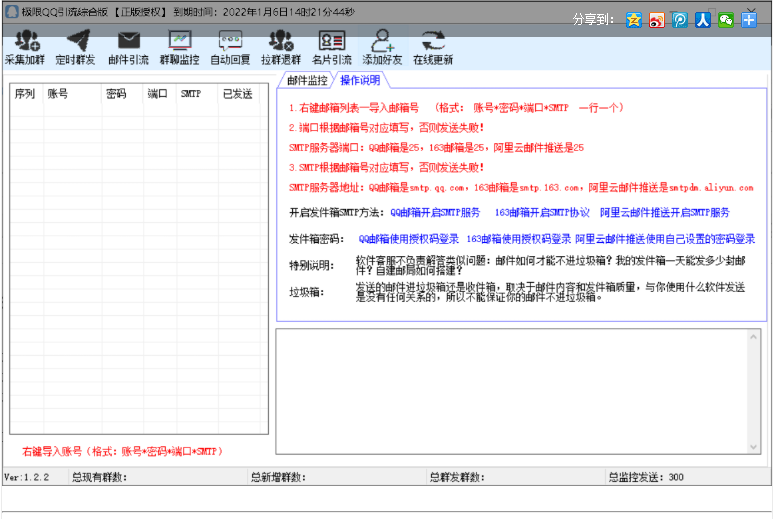
Task: Click 总群发群数 status entry
Action: [x=457, y=477]
